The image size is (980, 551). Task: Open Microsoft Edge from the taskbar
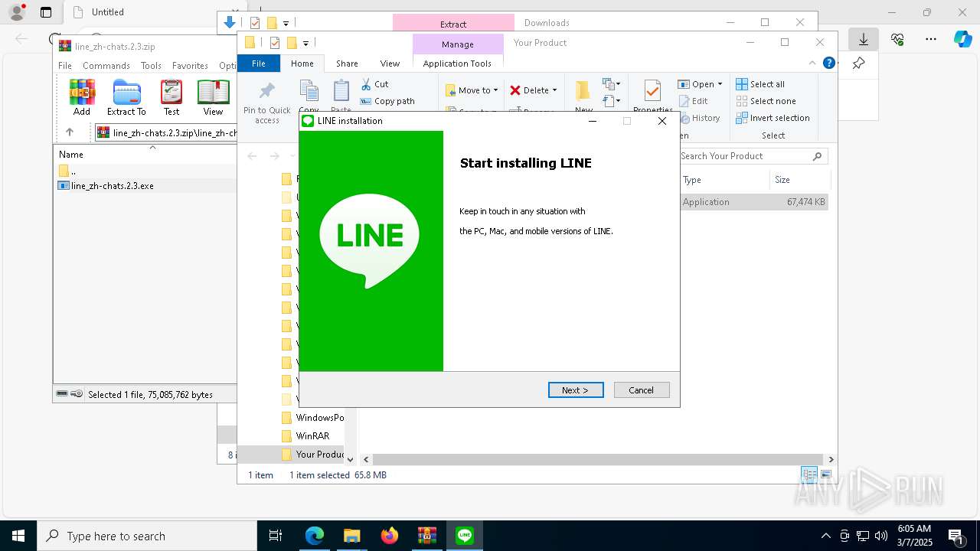coord(315,536)
